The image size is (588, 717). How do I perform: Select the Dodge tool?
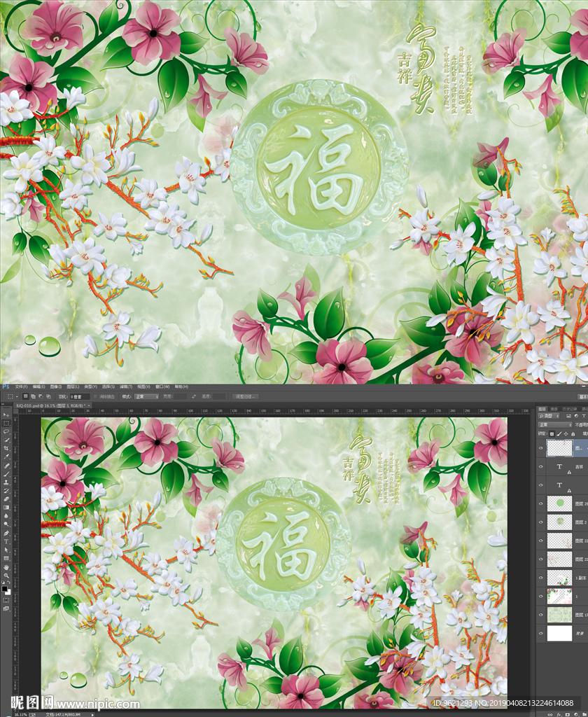pos(6,524)
